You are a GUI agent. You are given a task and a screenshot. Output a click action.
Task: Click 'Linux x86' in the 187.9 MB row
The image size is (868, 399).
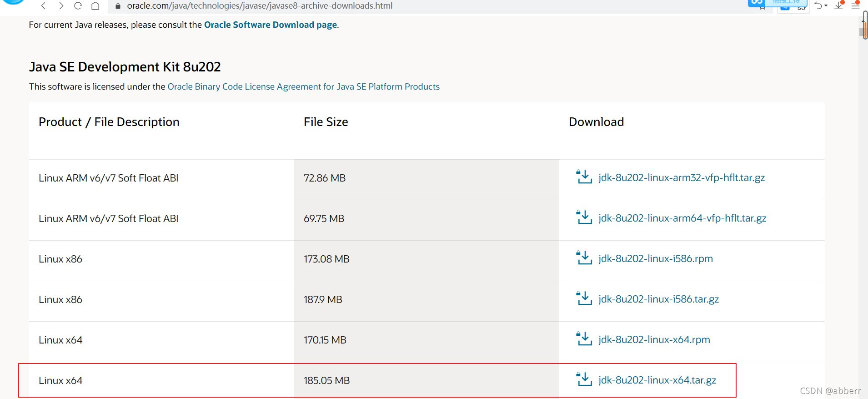tap(60, 299)
